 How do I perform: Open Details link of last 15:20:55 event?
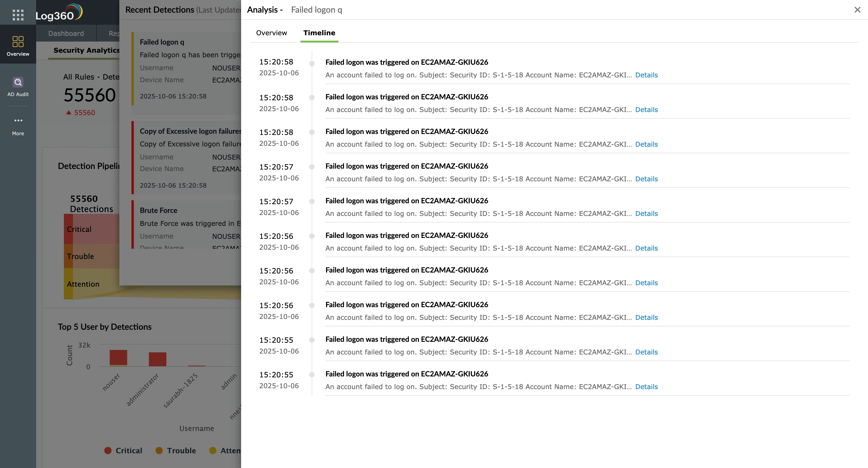tap(646, 386)
